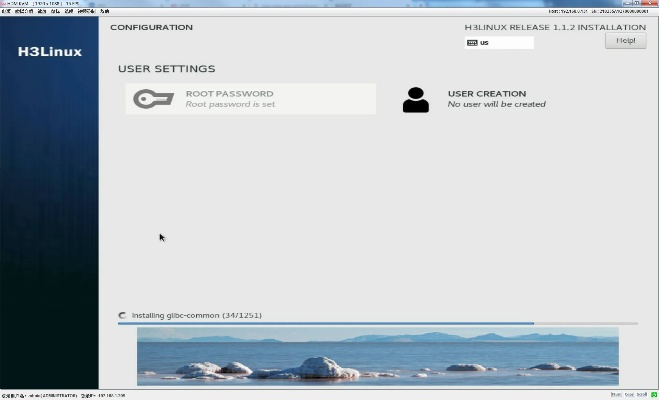Open the last menu in KVM menu bar
Screen dimensions: 659x400
pyautogui.click(x=105, y=11)
